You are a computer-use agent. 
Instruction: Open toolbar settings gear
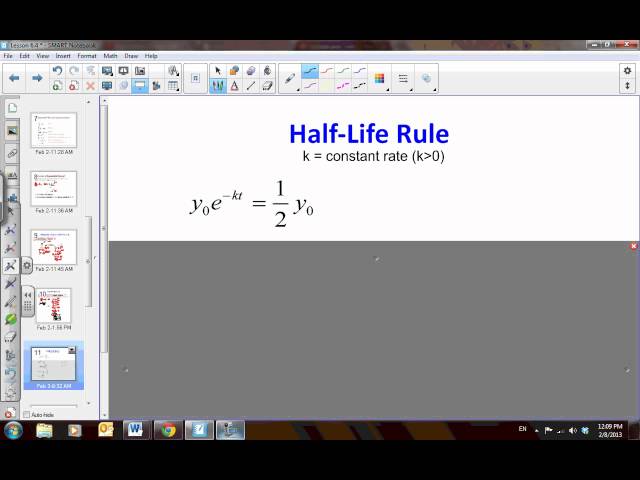(x=627, y=71)
